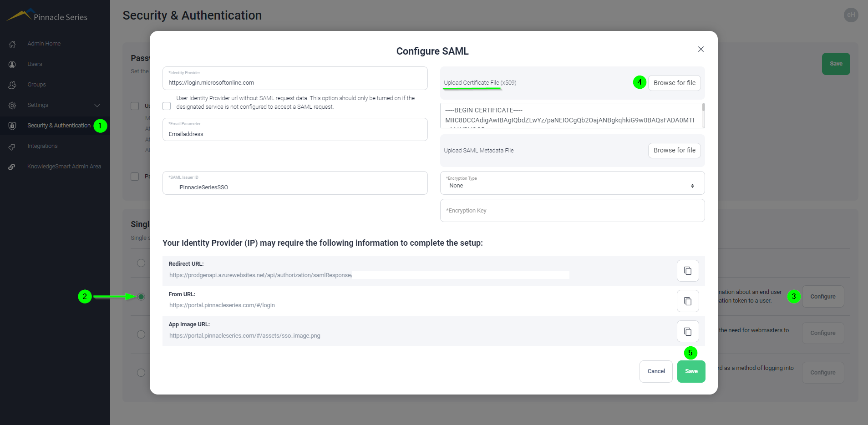The height and width of the screenshot is (425, 868).
Task: Select the radio button below the selected SAML option
Action: point(141,334)
